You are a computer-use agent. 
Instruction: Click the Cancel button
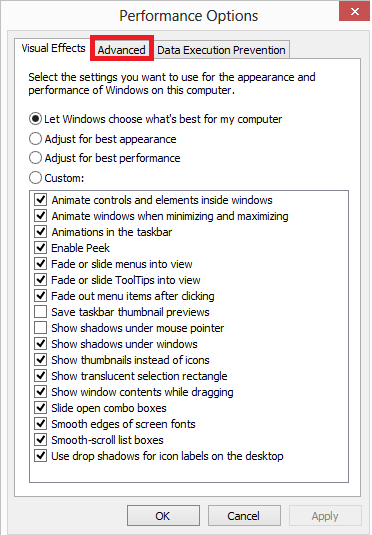244,516
